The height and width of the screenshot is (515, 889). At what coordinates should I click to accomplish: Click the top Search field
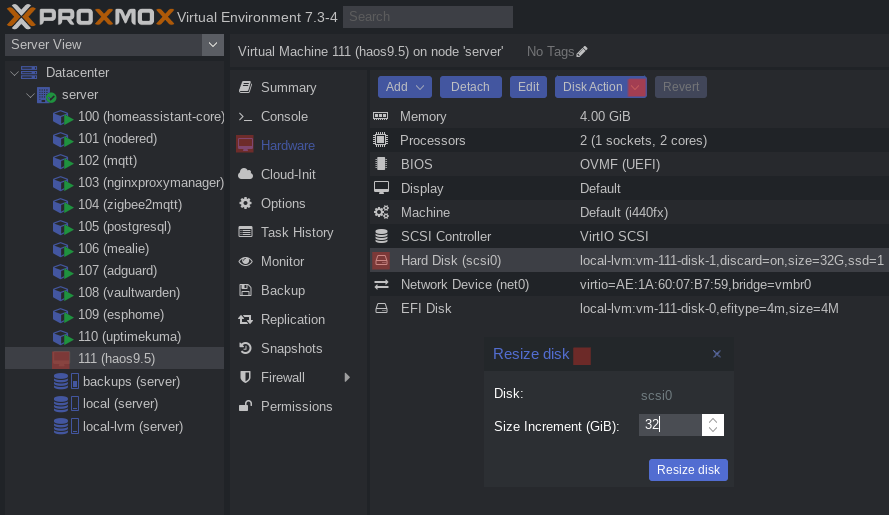427,17
